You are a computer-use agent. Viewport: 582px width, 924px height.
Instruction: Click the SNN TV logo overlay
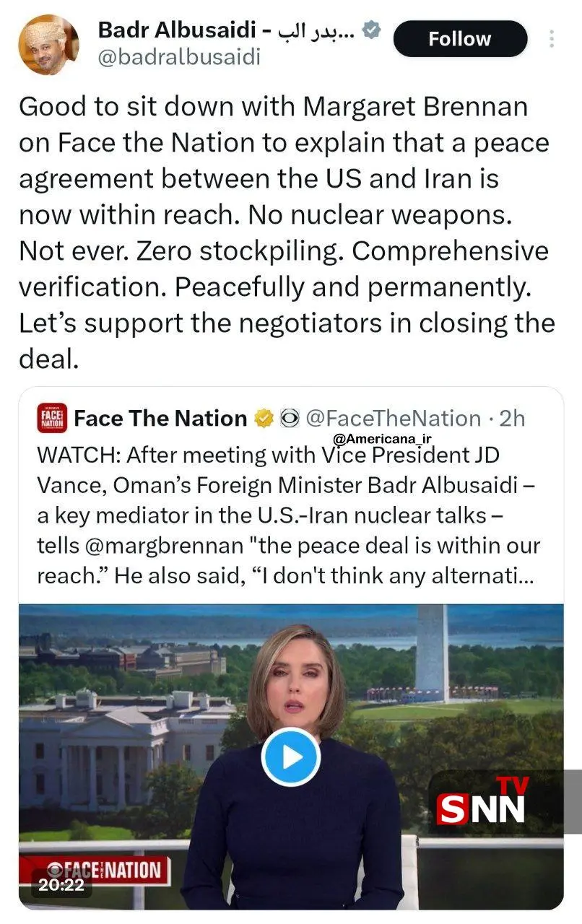point(482,803)
